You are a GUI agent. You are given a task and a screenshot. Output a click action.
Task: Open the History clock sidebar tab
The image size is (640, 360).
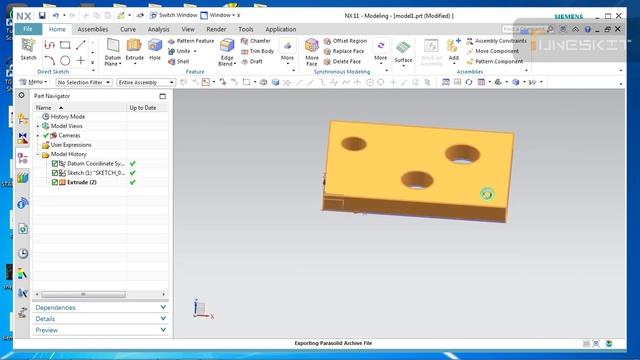23,253
